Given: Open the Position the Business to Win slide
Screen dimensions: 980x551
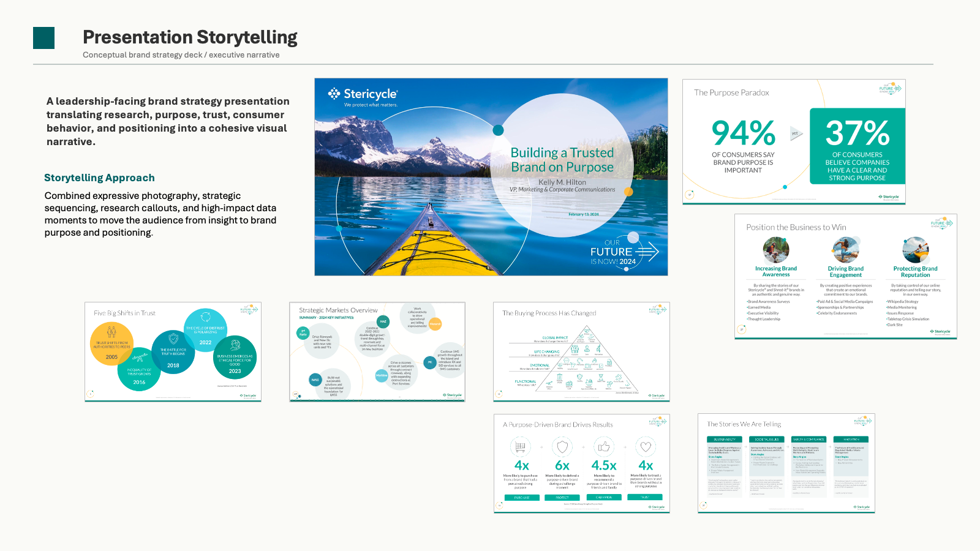Looking at the screenshot, I should pyautogui.click(x=846, y=276).
